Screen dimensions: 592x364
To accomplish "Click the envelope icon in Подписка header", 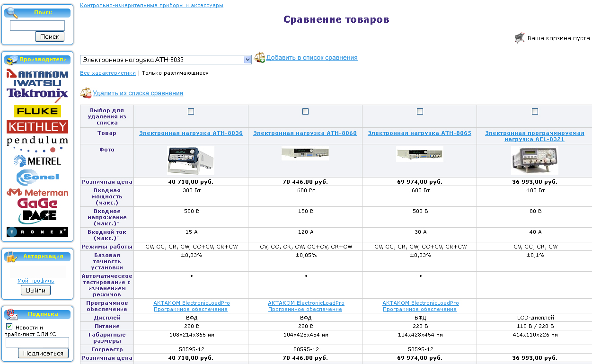I will coord(12,314).
